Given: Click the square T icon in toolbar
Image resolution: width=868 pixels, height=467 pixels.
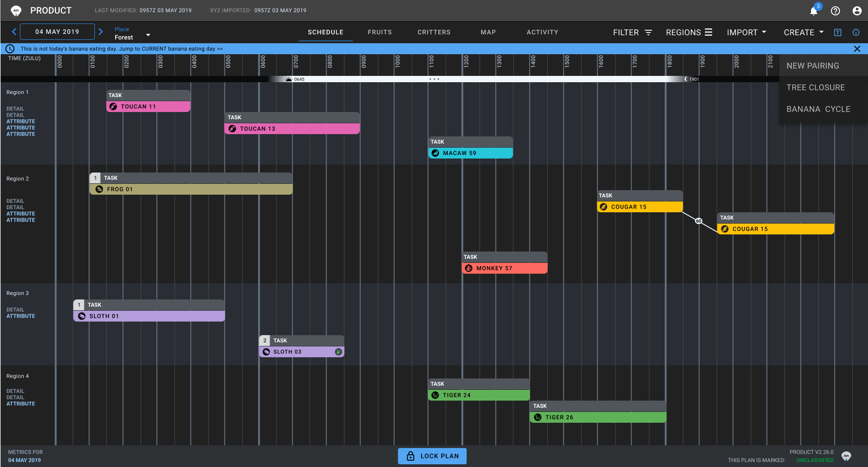Looking at the screenshot, I should click(x=838, y=33).
